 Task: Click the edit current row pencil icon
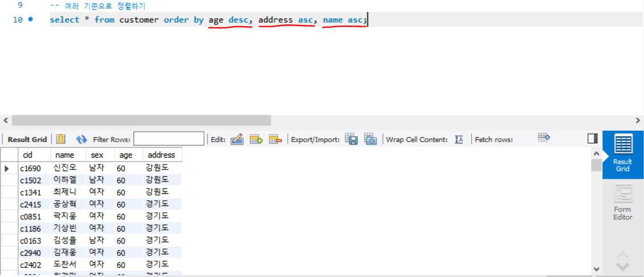coord(237,139)
